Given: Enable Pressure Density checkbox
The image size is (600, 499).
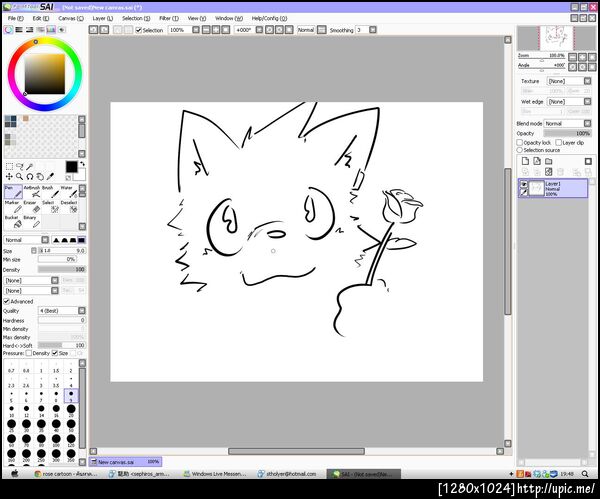Looking at the screenshot, I should pyautogui.click(x=29, y=353).
